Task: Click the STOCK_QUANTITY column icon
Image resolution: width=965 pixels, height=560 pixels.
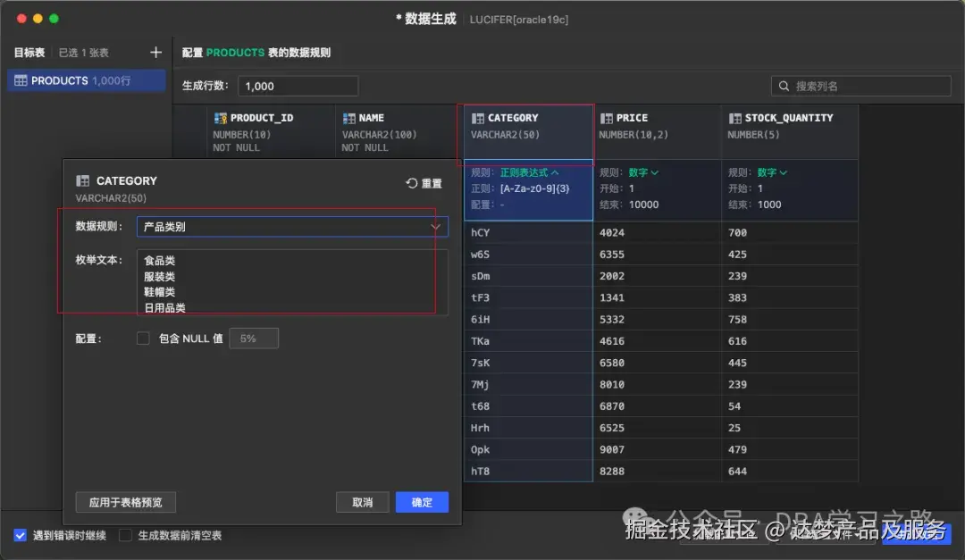Action: 734,118
